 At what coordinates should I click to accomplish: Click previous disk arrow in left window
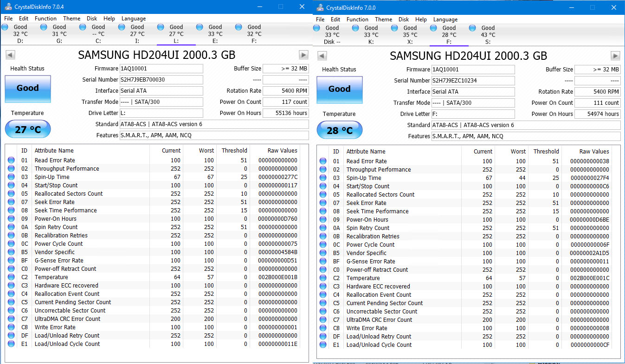(x=10, y=55)
